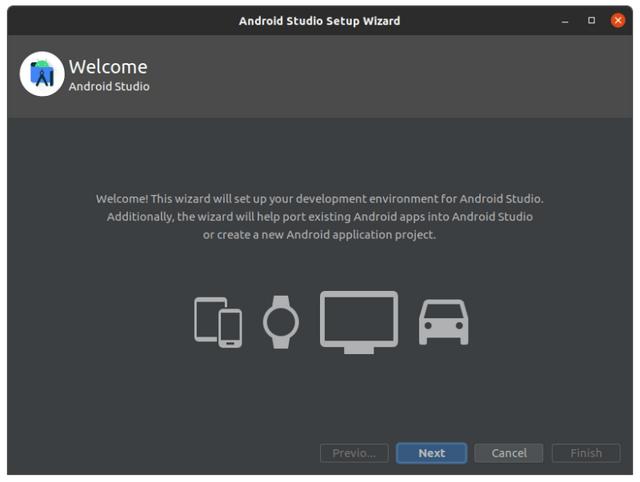Click the "Welcome" heading text

click(108, 67)
